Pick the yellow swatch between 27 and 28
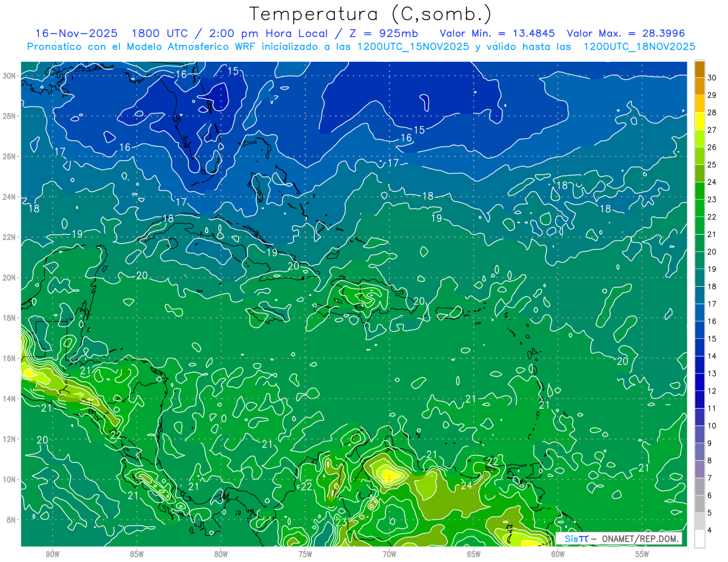Image resolution: width=728 pixels, height=562 pixels. point(699,121)
